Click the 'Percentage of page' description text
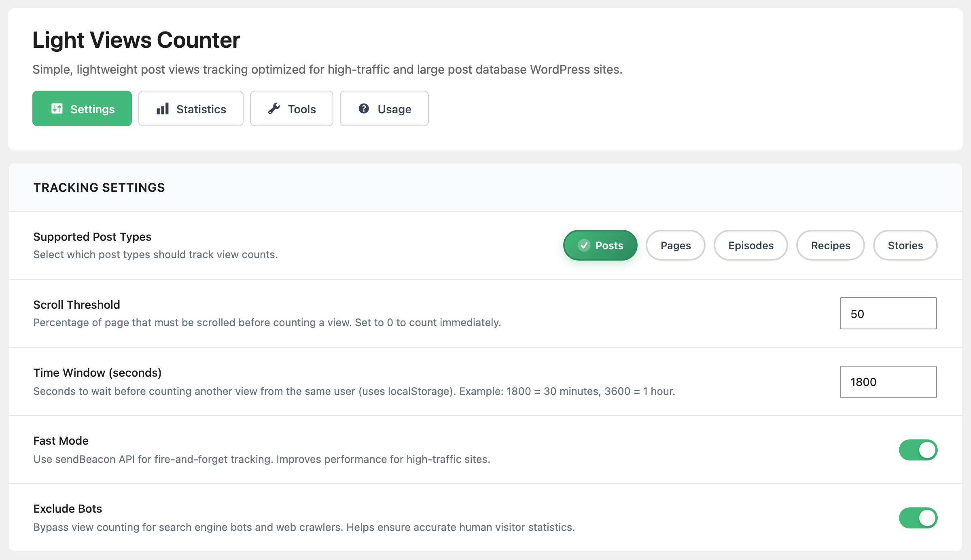 (x=267, y=322)
